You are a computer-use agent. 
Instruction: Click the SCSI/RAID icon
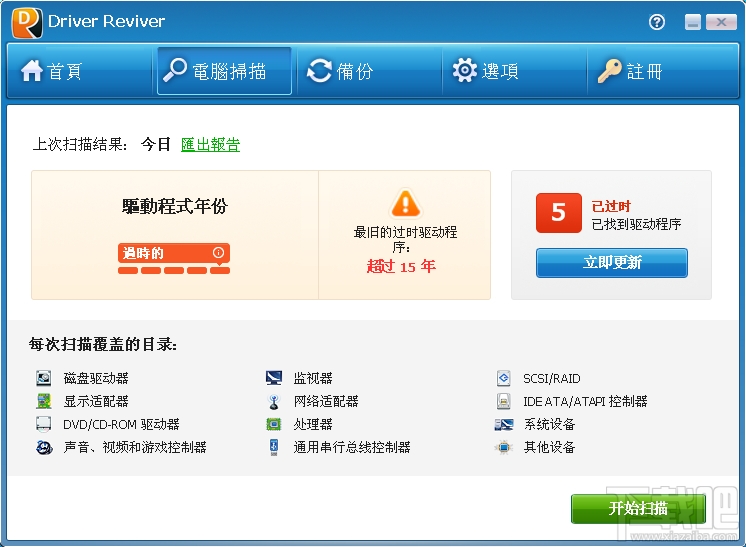coord(503,378)
